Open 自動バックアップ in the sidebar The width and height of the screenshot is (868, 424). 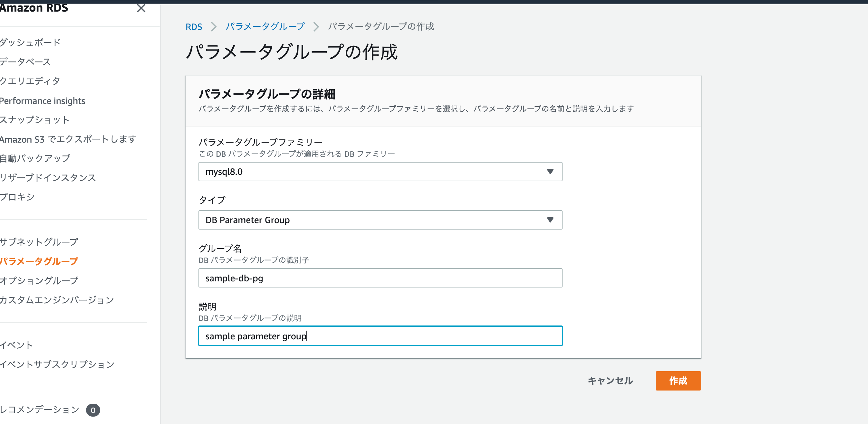pyautogui.click(x=35, y=158)
